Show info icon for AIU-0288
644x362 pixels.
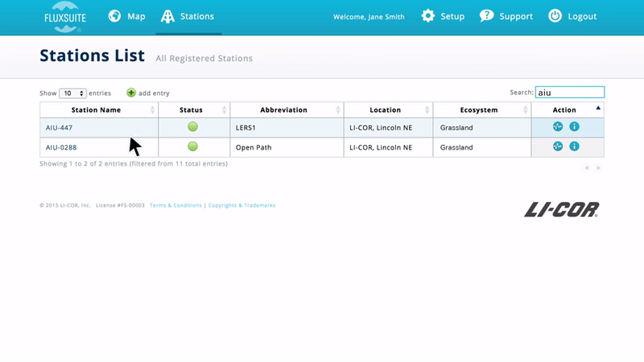pyautogui.click(x=574, y=146)
